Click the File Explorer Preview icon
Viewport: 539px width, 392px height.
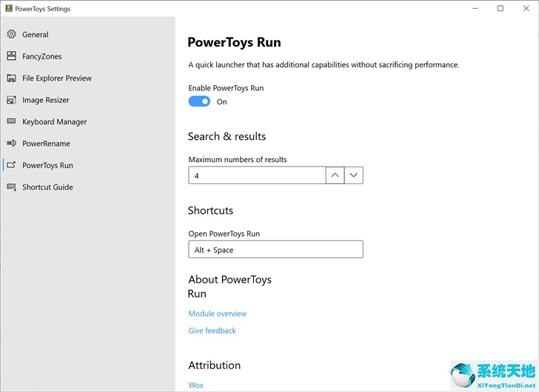point(11,78)
